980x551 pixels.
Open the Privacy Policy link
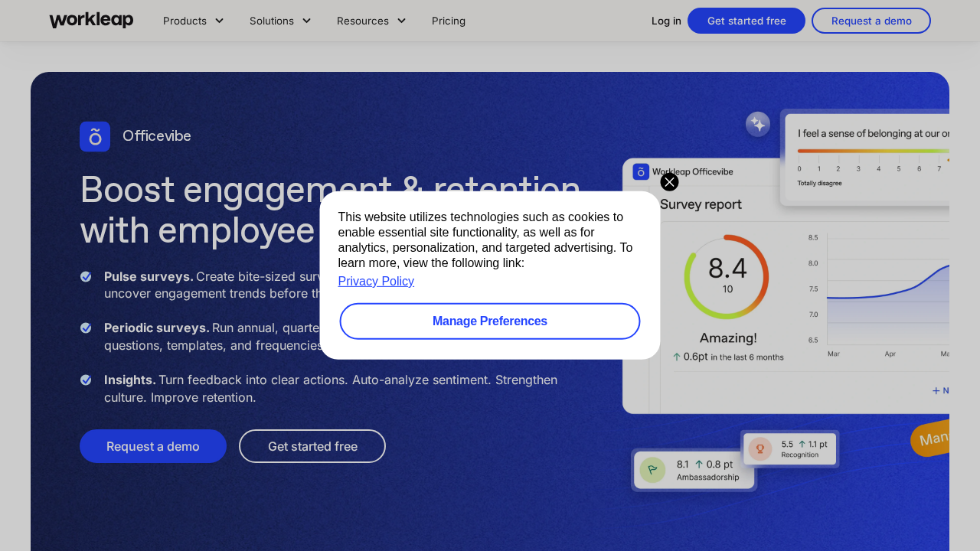(376, 281)
